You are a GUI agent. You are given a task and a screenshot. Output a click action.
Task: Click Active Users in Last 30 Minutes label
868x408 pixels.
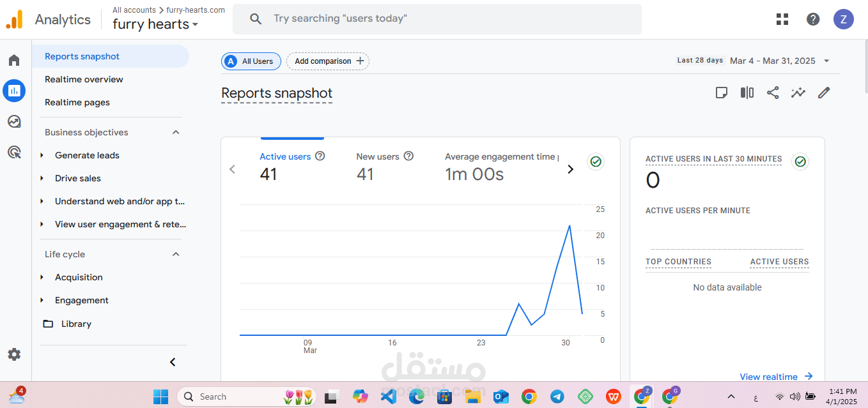pyautogui.click(x=713, y=159)
